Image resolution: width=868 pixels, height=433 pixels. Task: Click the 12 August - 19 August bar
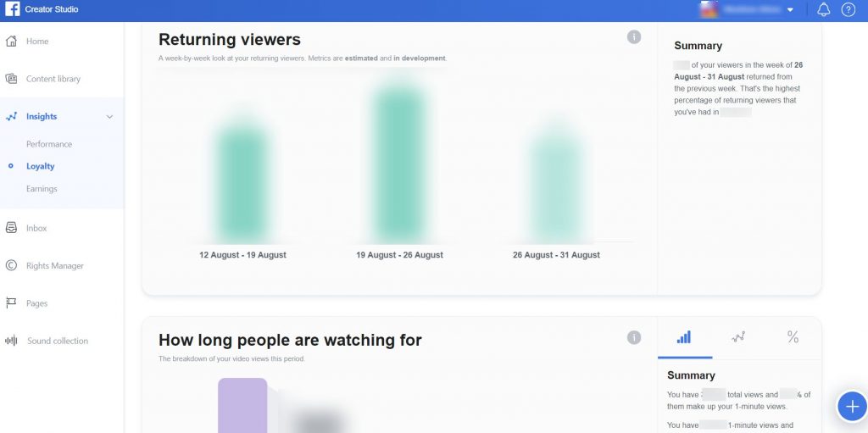coord(242,185)
